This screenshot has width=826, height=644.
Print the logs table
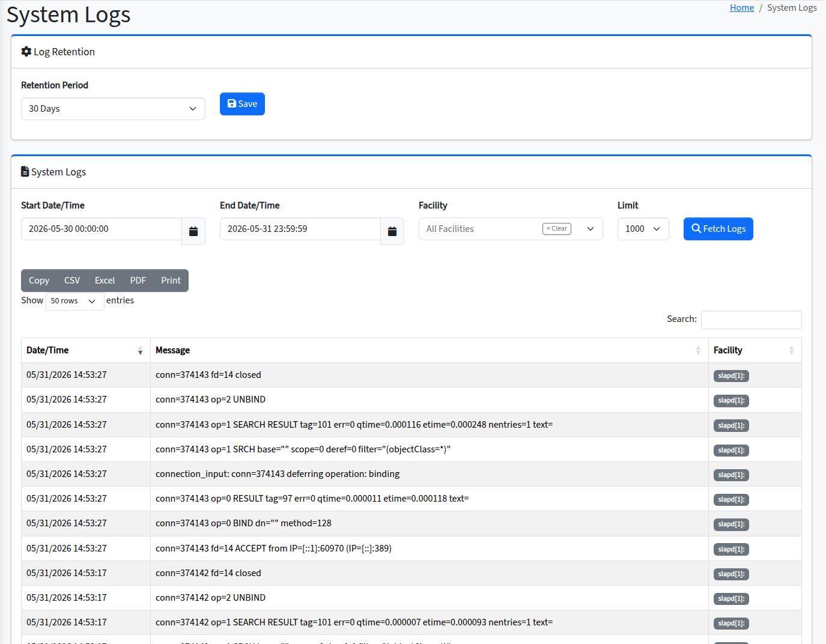pos(171,281)
